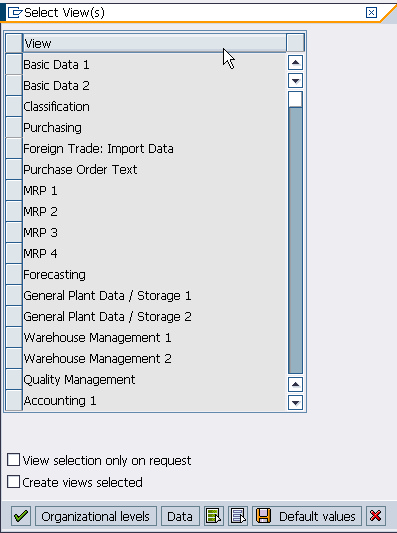The width and height of the screenshot is (397, 533).
Task: Click General Plant Data / Storage 1 entry
Action: [107, 295]
